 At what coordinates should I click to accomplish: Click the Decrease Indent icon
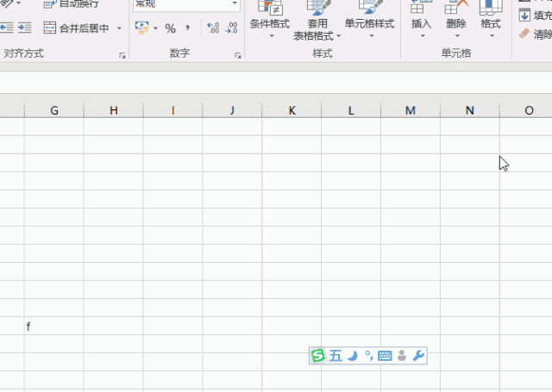7,28
